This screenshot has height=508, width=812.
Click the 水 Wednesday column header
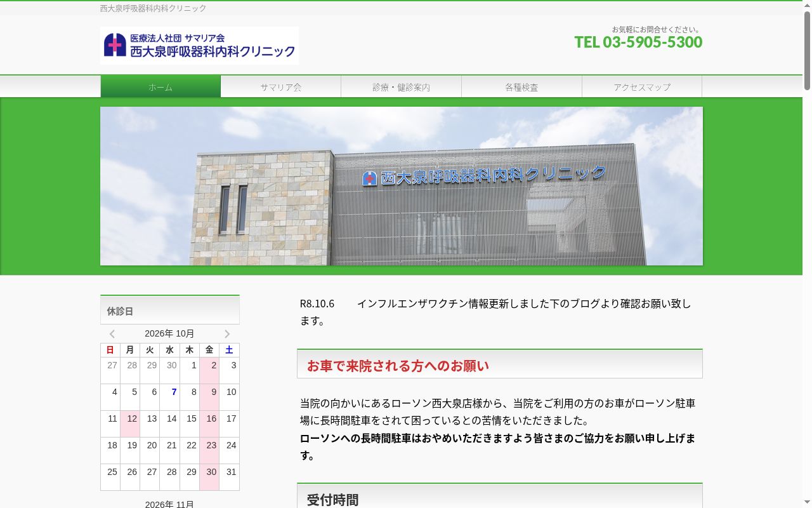pos(170,350)
